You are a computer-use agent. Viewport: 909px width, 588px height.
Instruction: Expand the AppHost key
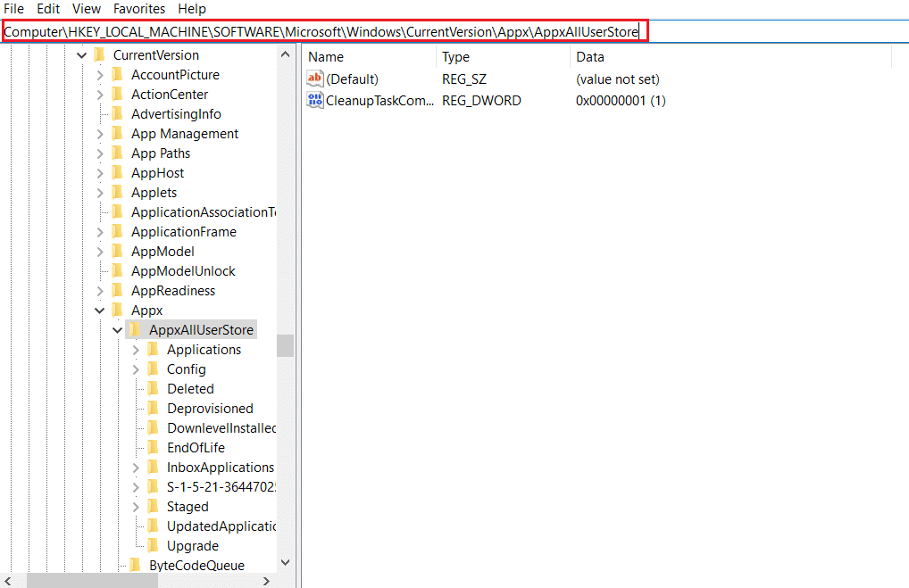point(100,173)
